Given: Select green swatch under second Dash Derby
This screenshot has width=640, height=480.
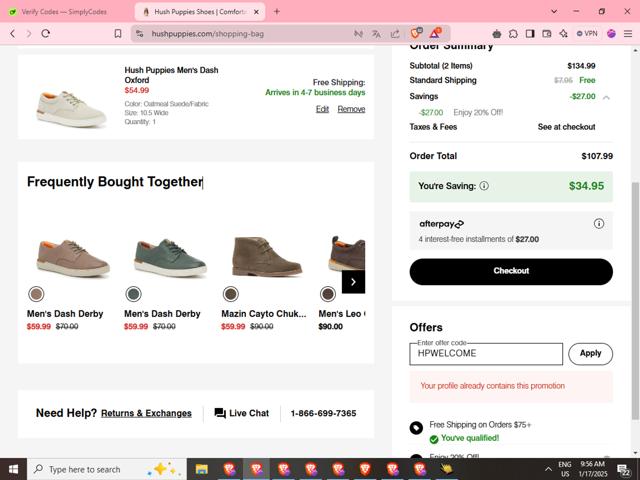Looking at the screenshot, I should pos(133,294).
